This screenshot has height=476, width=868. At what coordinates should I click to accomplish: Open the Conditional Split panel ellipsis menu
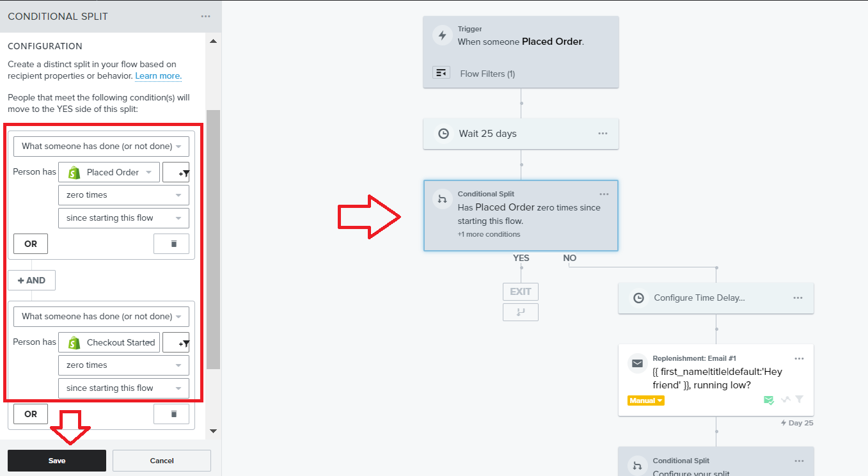(x=205, y=17)
